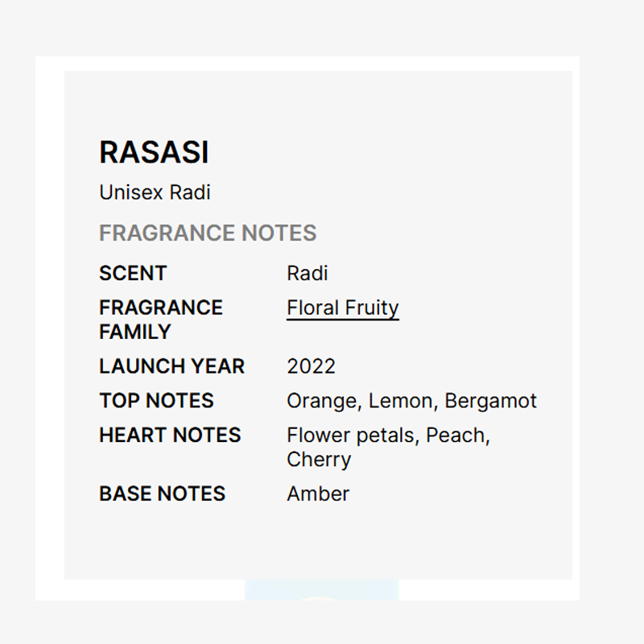Click the HEART NOTES row label
The height and width of the screenshot is (644, 644).
click(x=170, y=436)
